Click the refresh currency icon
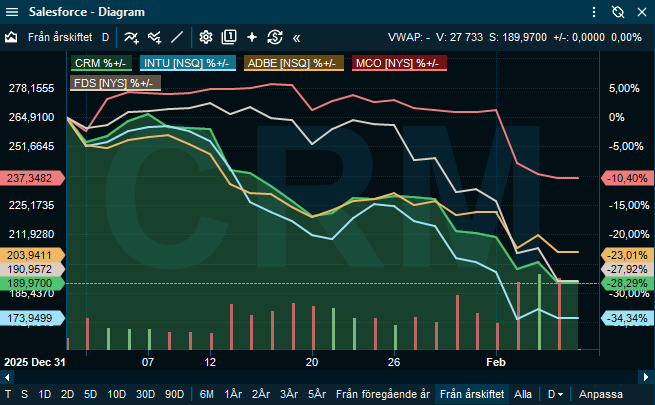This screenshot has height=405, width=655. [275, 37]
